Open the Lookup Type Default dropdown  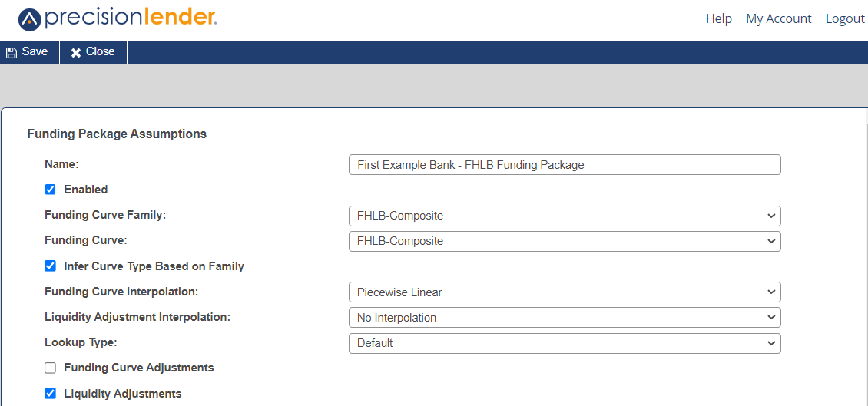tap(565, 343)
